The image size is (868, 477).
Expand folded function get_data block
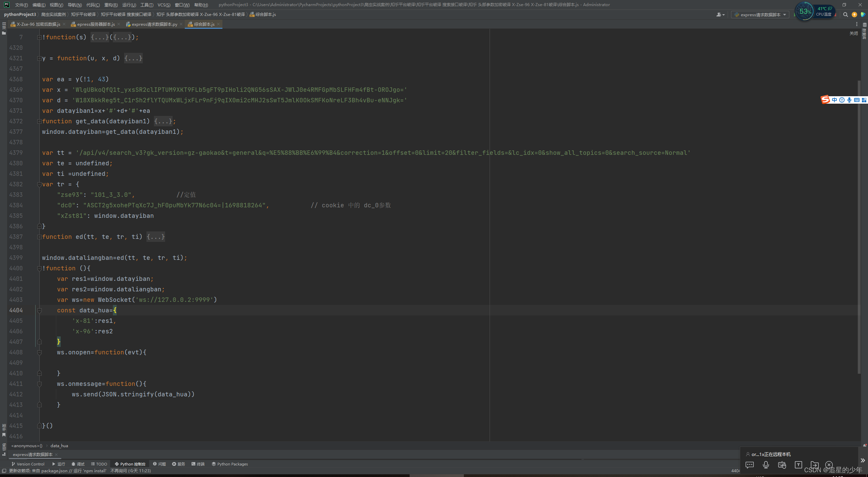click(x=163, y=121)
